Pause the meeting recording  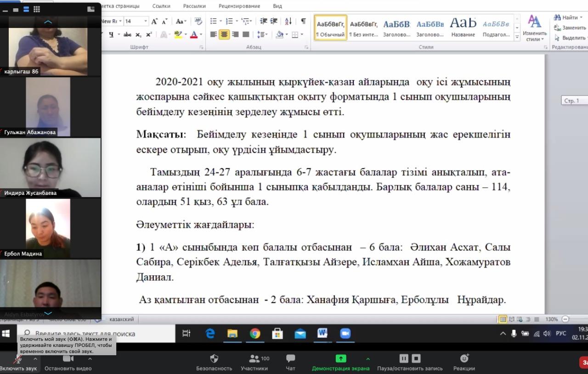404,358
